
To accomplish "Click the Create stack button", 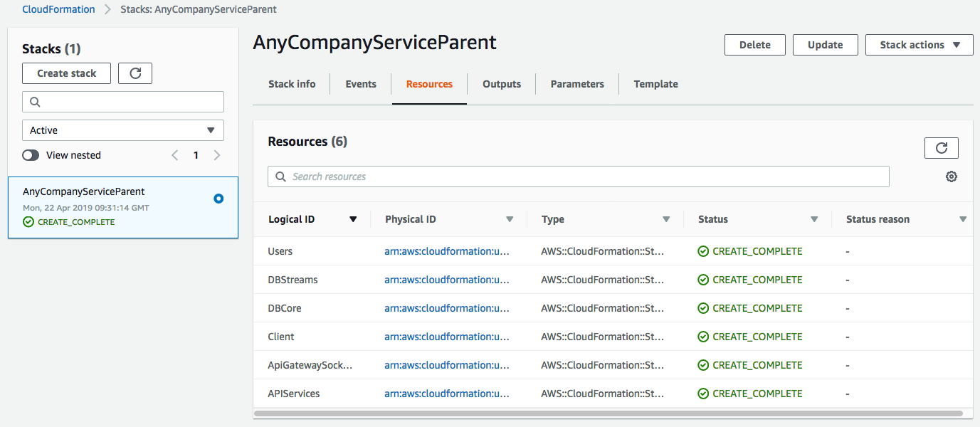I will pos(67,73).
